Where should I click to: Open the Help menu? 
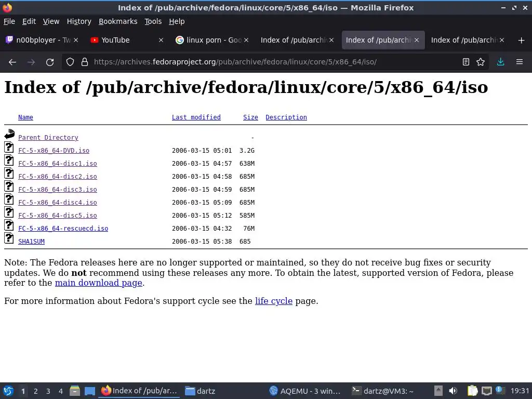177,21
